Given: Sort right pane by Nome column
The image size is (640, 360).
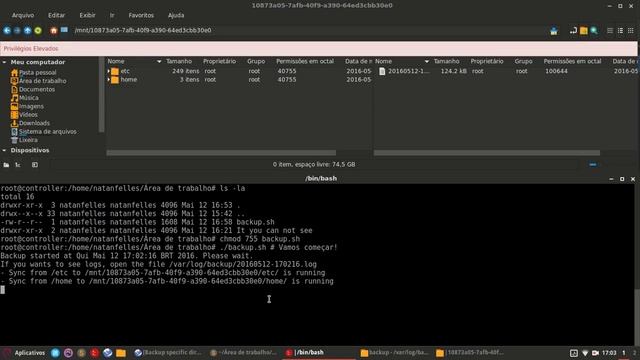Looking at the screenshot, I should [x=402, y=61].
